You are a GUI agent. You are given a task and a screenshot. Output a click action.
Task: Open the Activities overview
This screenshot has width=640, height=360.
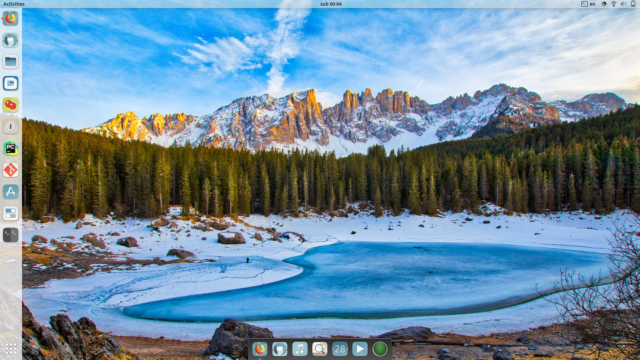[13, 4]
